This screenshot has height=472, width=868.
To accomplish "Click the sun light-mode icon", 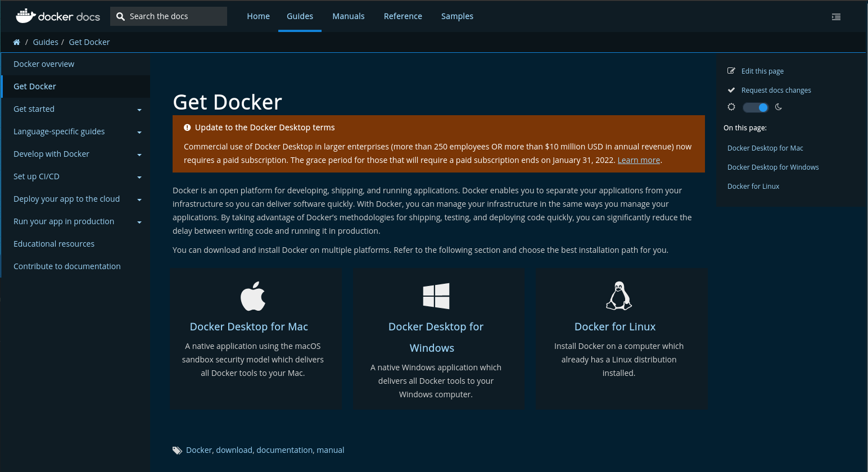I will (x=731, y=107).
